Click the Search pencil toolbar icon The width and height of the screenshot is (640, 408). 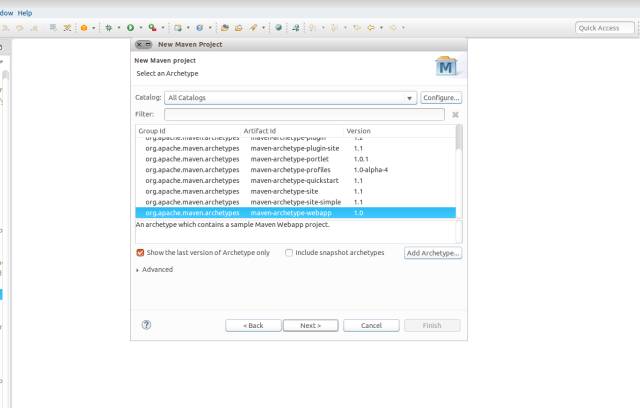(253, 28)
